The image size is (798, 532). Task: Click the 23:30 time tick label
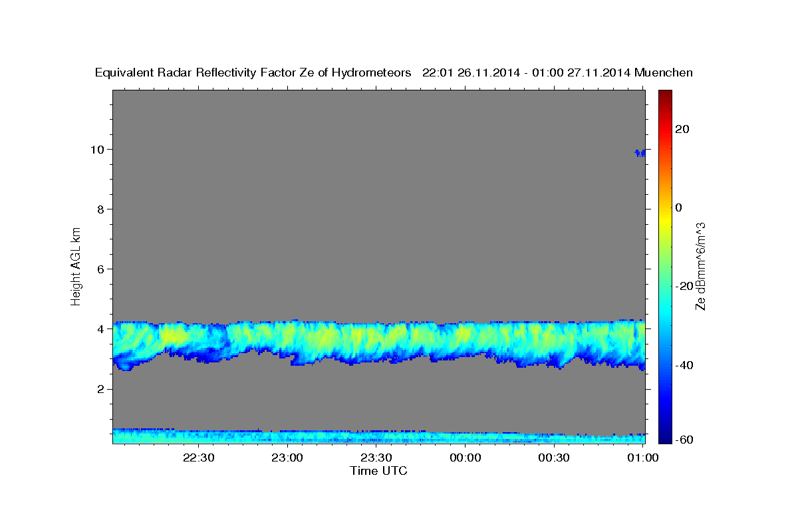point(376,458)
